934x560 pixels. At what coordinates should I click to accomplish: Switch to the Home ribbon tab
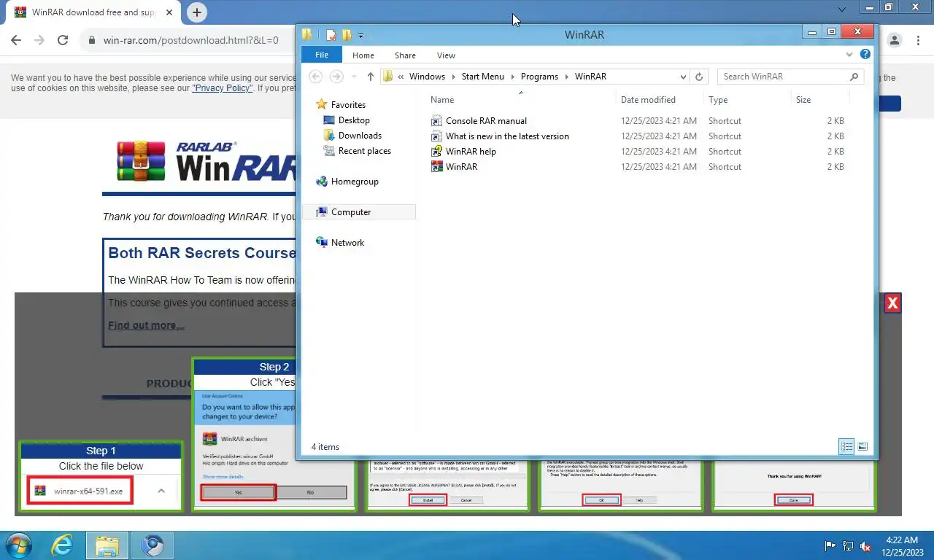point(363,55)
